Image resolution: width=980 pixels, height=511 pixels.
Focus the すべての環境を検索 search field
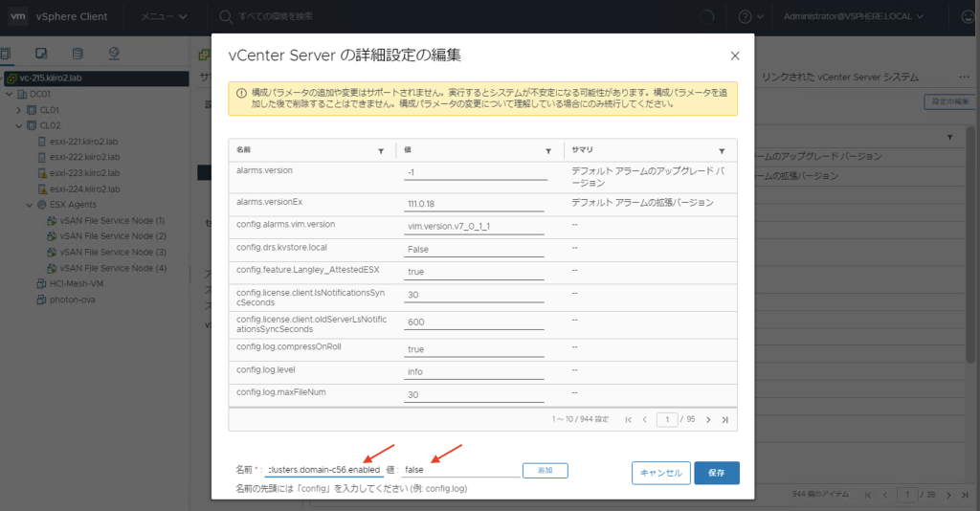[x=276, y=17]
